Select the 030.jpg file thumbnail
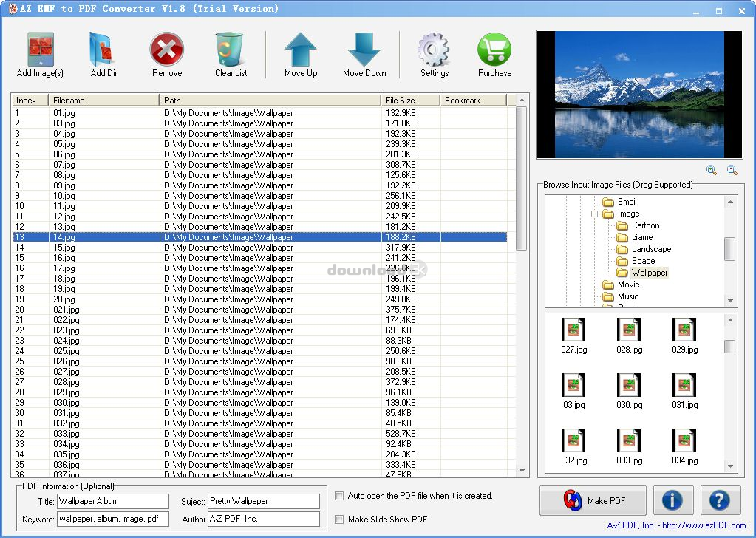 629,392
